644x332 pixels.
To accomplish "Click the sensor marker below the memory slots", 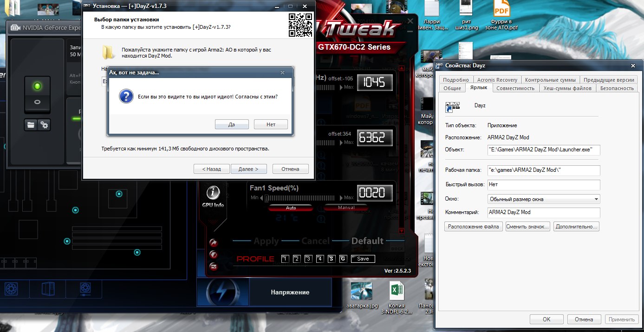I will click(137, 252).
